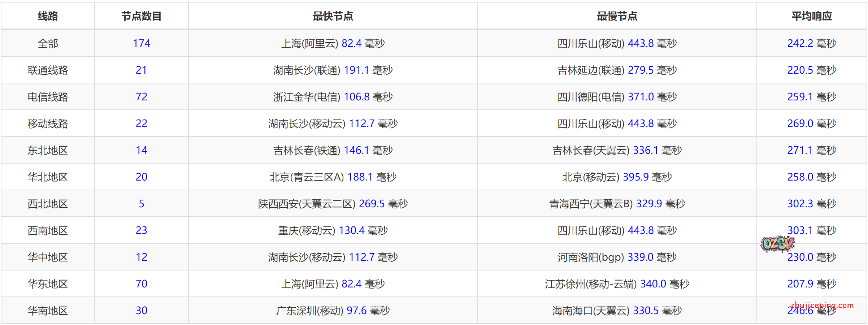
Task: Click the 平均响应 column header
Action: tap(811, 16)
